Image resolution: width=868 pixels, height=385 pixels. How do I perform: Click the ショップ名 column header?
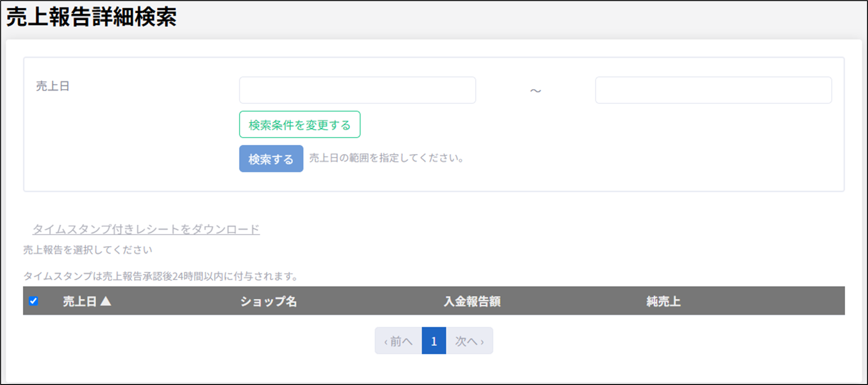[268, 301]
